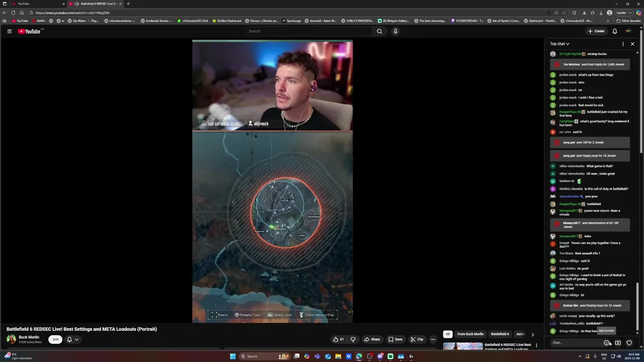Select the Battlefield 6 chip
The image size is (644, 362).
500,334
